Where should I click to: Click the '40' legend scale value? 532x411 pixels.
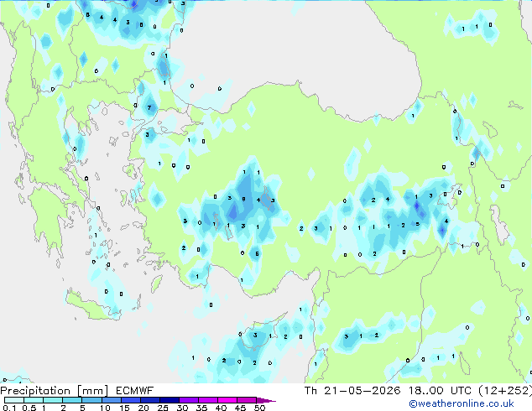pyautogui.click(x=221, y=408)
